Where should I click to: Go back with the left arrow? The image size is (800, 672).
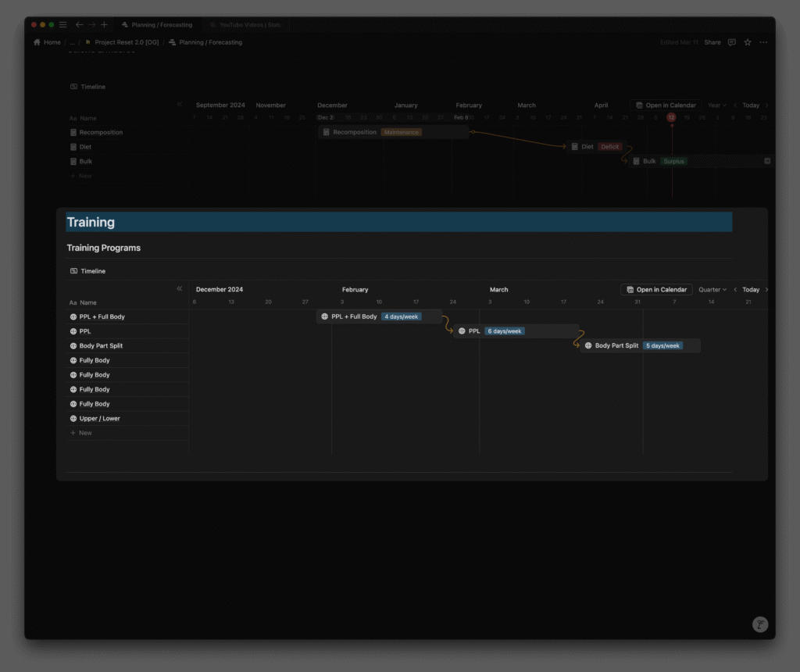click(79, 25)
